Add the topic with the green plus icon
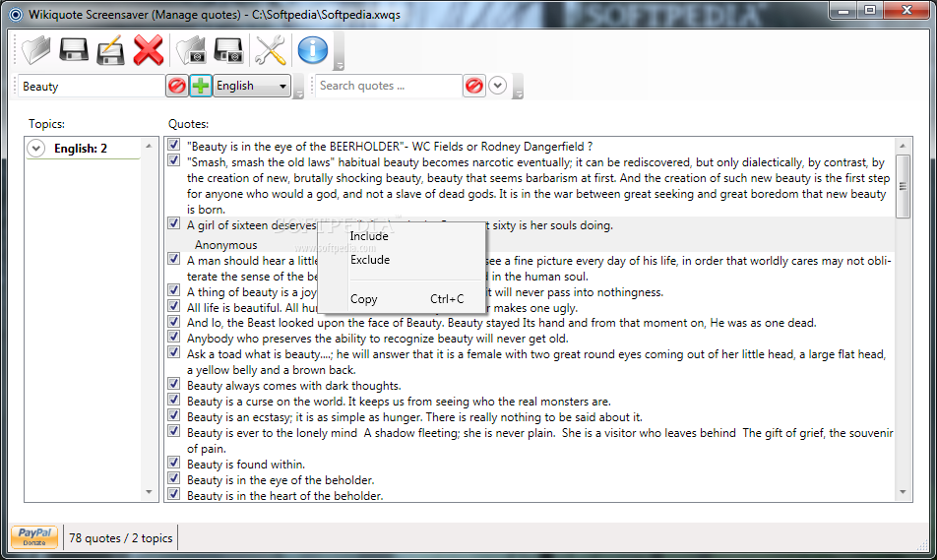 click(x=201, y=86)
